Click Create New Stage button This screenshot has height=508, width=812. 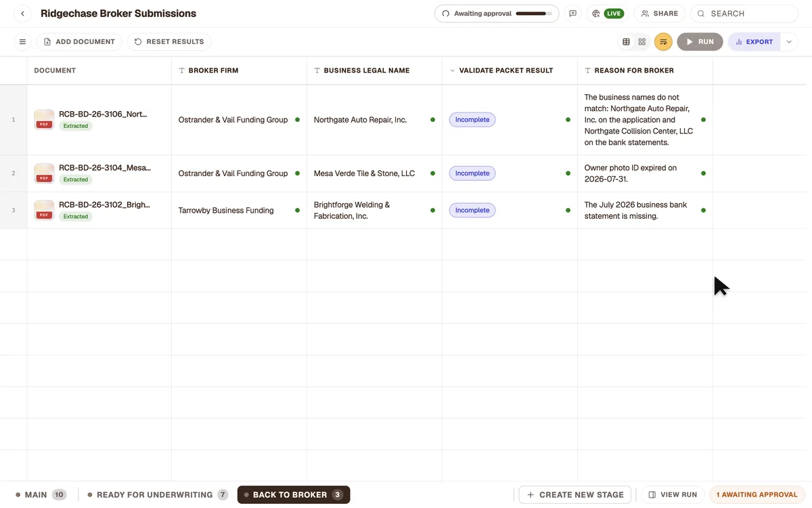coord(575,495)
